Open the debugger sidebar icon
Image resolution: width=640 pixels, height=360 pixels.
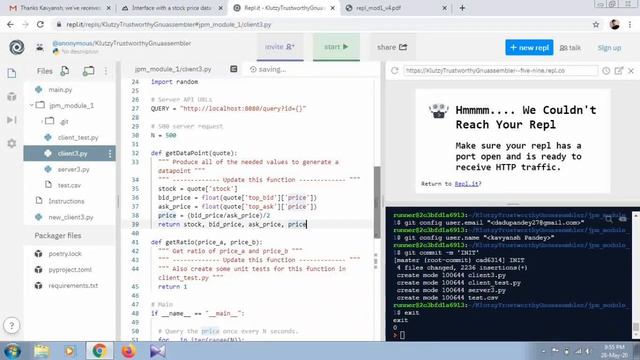(12, 120)
